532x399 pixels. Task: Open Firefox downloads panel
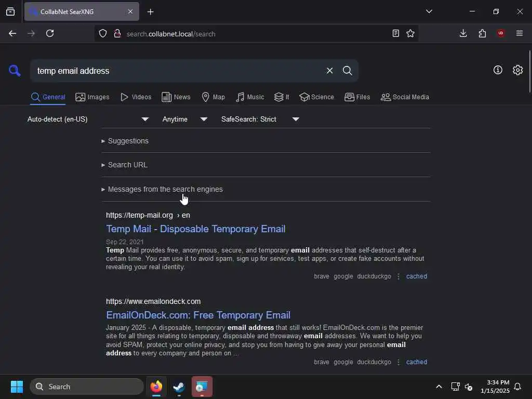coord(463,33)
